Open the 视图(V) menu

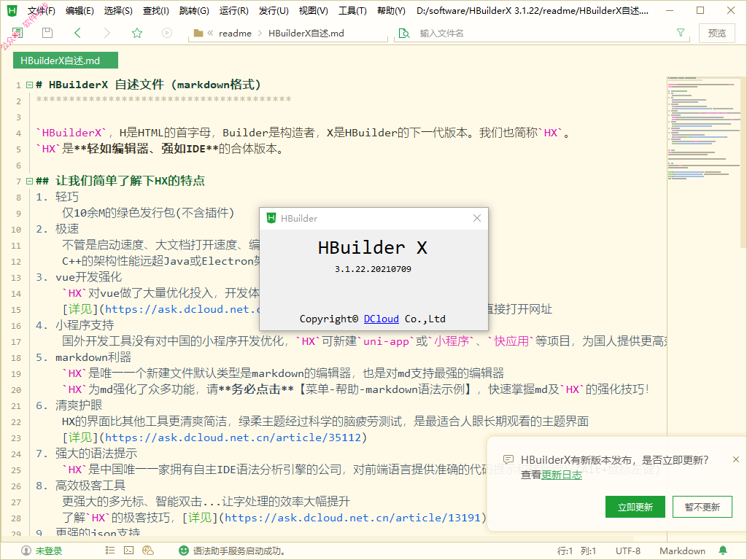pyautogui.click(x=314, y=10)
